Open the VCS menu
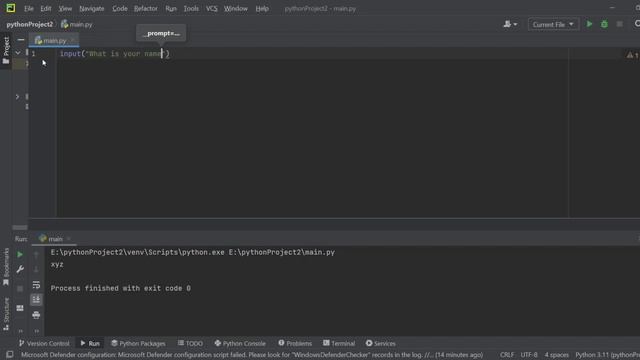The width and height of the screenshot is (640, 360). pyautogui.click(x=211, y=9)
